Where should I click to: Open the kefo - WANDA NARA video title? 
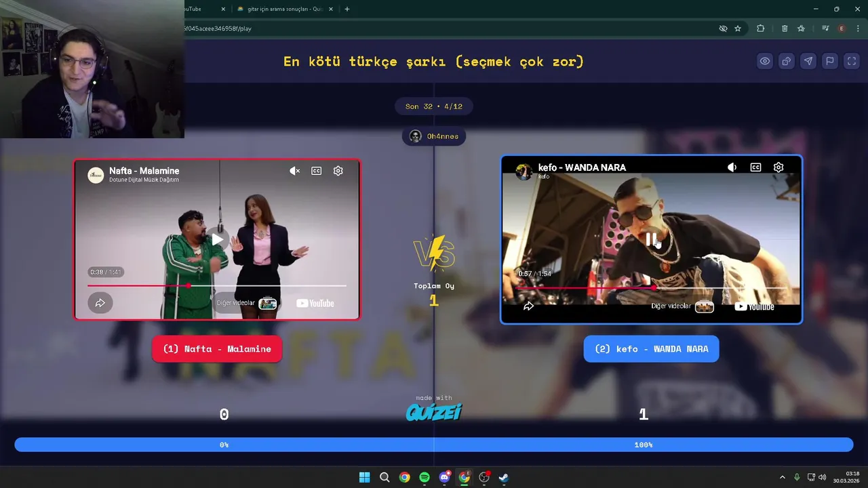(582, 167)
